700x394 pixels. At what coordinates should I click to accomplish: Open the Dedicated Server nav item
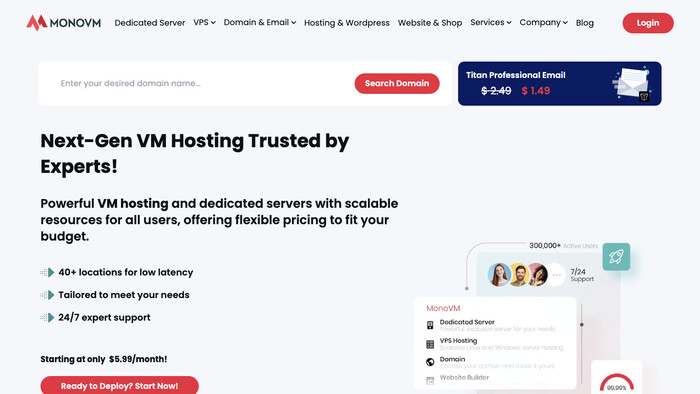(x=150, y=23)
